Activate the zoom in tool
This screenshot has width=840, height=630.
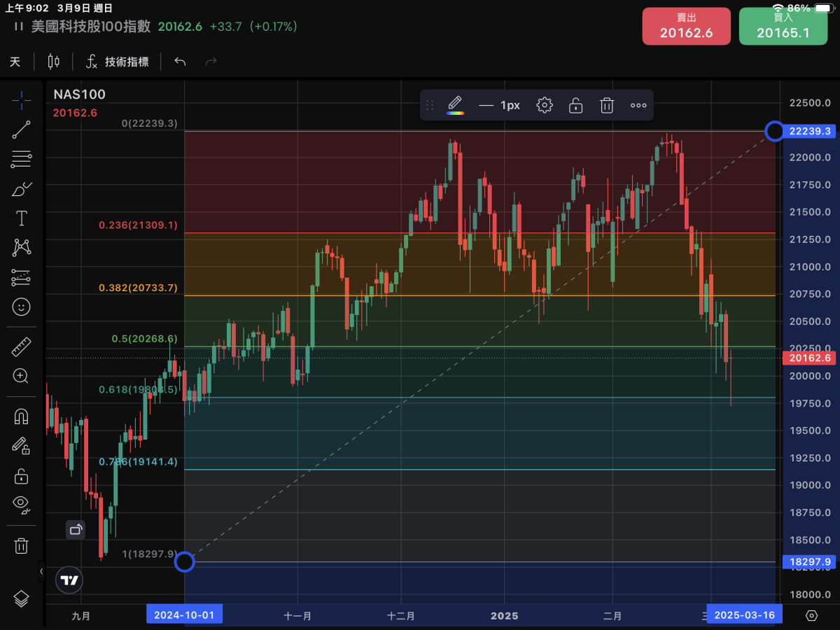click(x=21, y=377)
